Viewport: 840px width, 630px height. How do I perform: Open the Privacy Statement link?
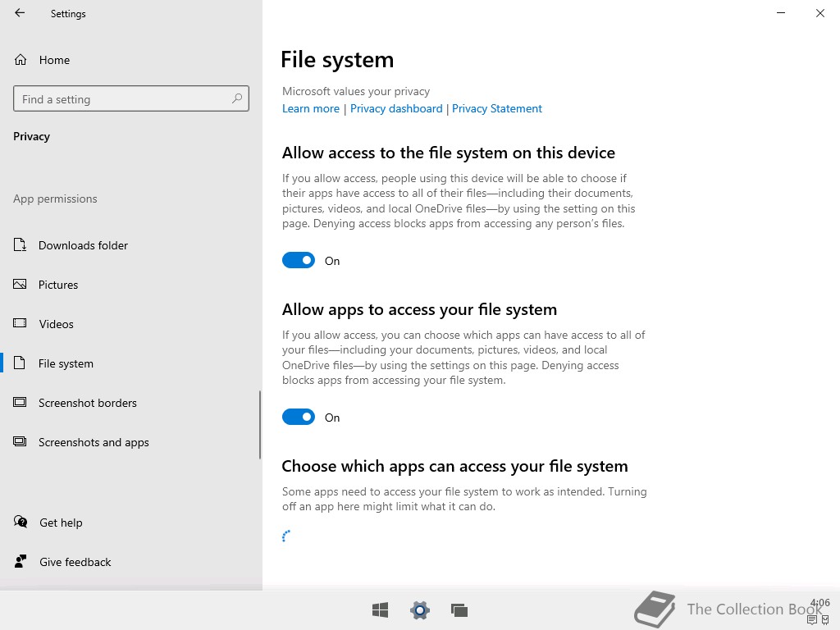(x=497, y=109)
